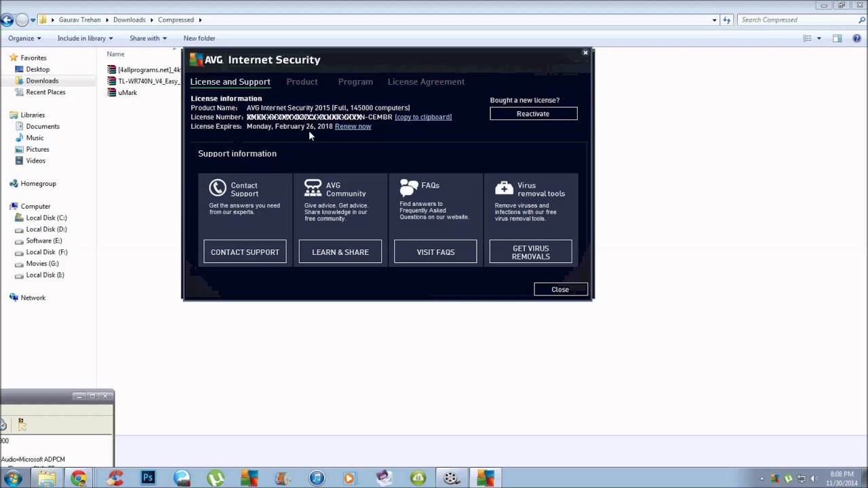Click the FAQs speech bubbles icon
This screenshot has height=488, width=868.
[x=409, y=187]
